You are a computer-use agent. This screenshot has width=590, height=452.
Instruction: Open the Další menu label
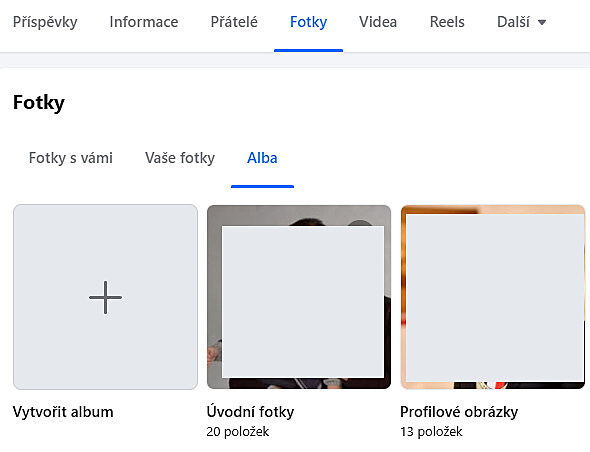(513, 22)
